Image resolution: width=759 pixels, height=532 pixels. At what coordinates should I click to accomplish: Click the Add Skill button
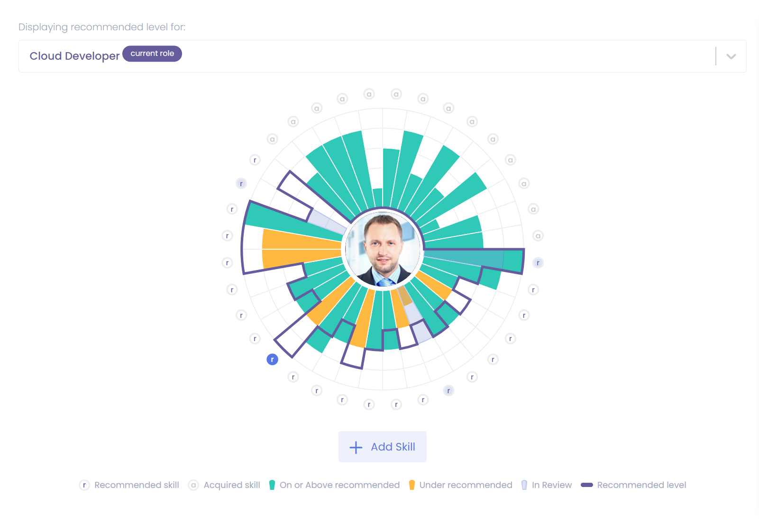point(382,446)
